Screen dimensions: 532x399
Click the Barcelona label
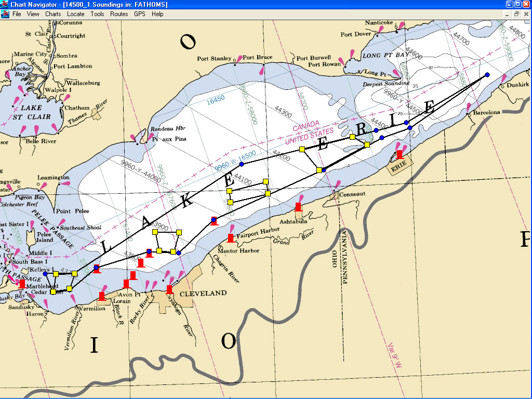tap(486, 112)
